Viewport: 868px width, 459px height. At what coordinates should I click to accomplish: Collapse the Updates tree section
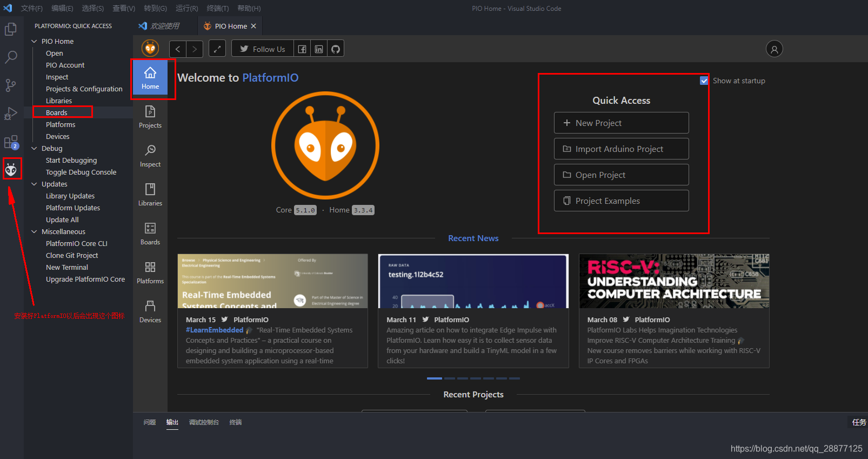click(x=35, y=184)
